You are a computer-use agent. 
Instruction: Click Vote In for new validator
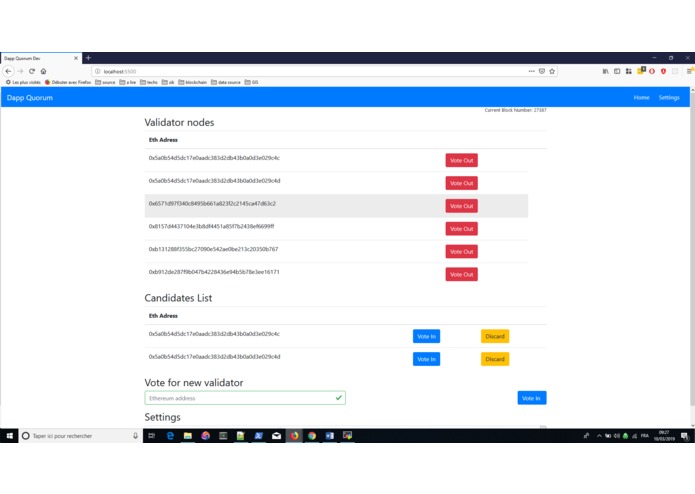coord(531,398)
